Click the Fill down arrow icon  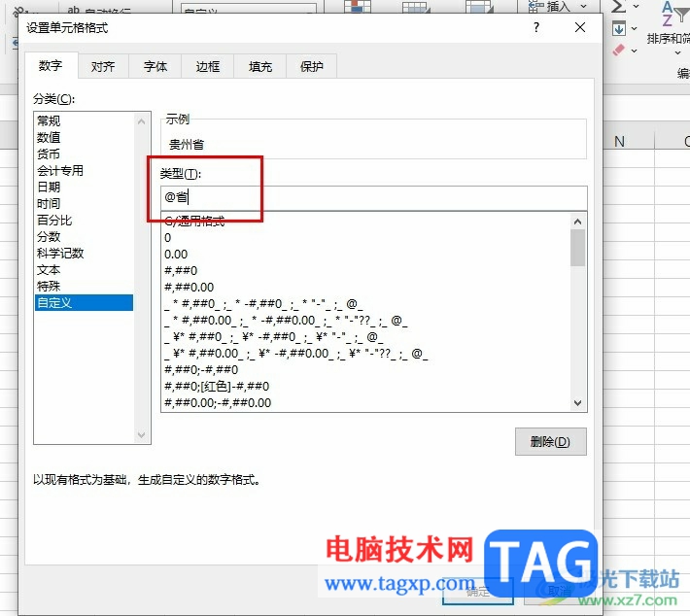(x=619, y=28)
